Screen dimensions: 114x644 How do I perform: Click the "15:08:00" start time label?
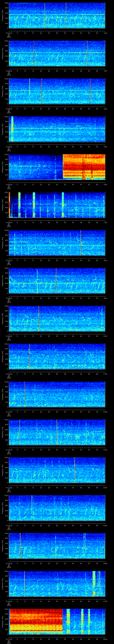pos(9,298)
